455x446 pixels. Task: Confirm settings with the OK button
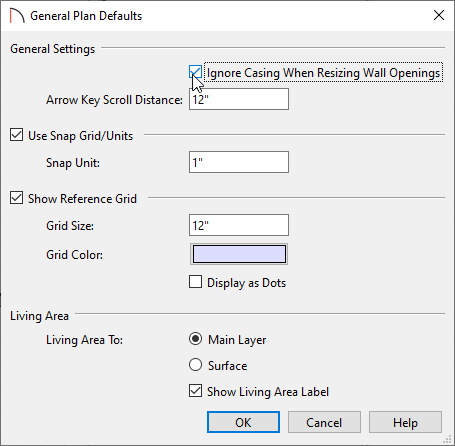point(243,422)
